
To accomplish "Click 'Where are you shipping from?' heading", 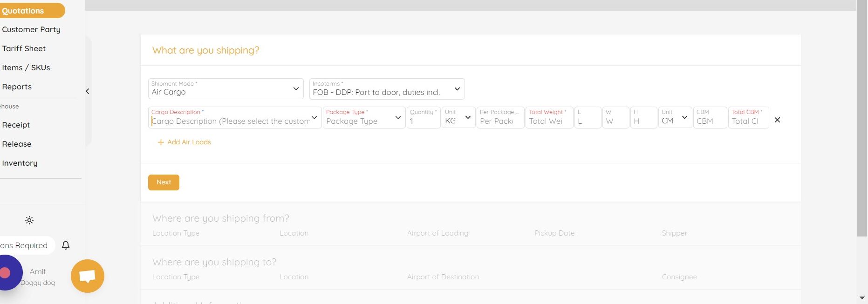I will (x=221, y=218).
